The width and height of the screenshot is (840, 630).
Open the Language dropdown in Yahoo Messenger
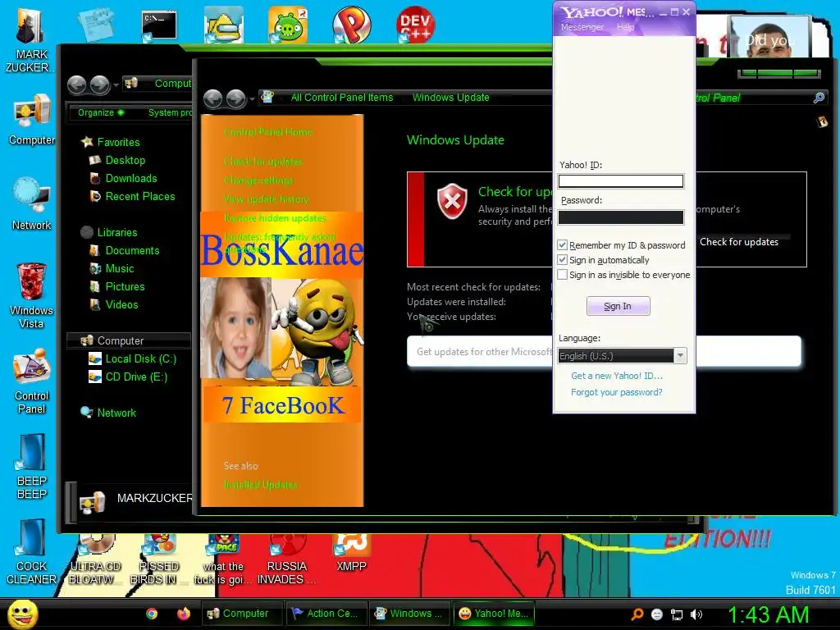point(680,356)
